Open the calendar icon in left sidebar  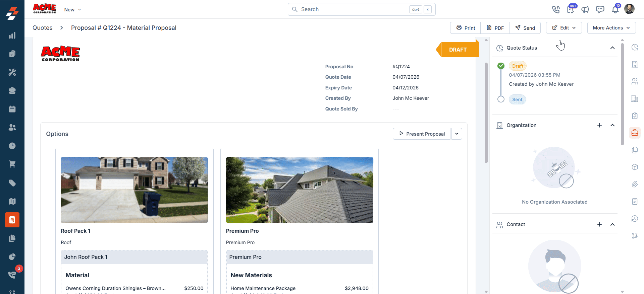(x=12, y=109)
